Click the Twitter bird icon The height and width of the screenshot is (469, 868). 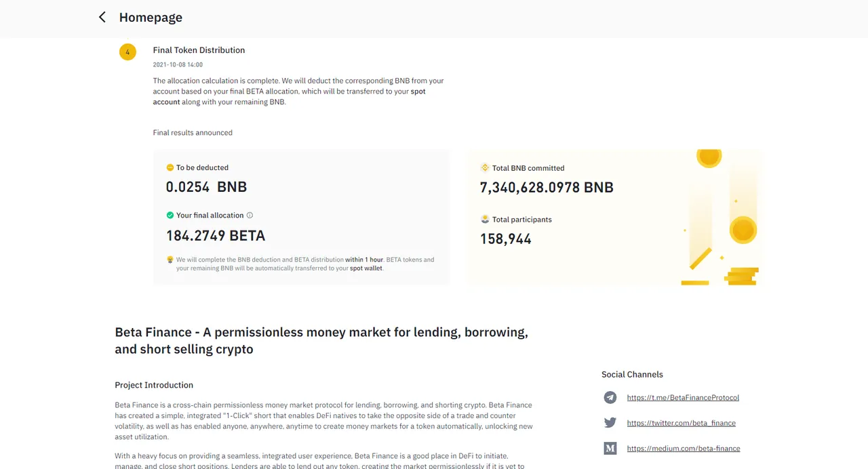610,423
